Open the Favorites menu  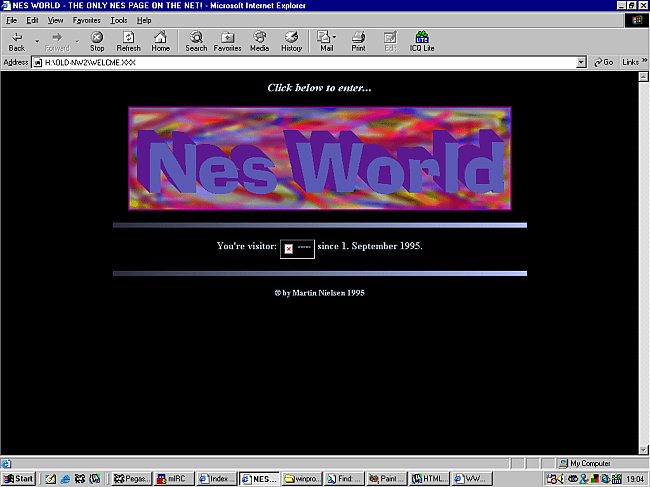click(86, 20)
